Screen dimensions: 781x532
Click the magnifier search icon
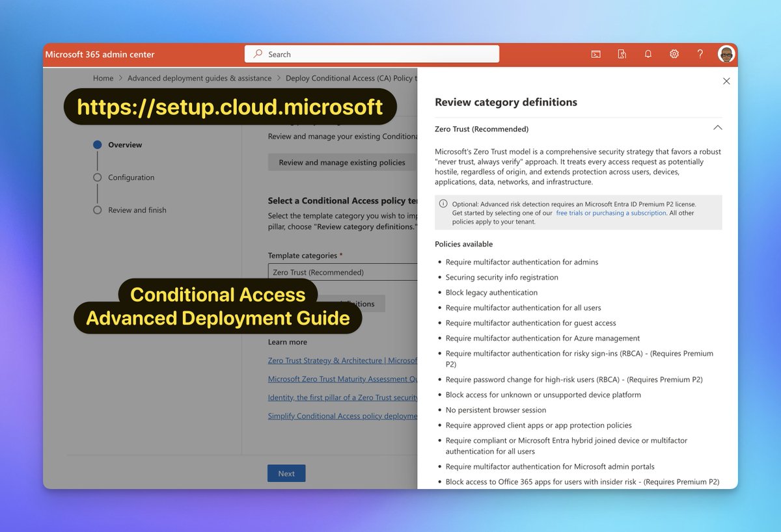(258, 54)
